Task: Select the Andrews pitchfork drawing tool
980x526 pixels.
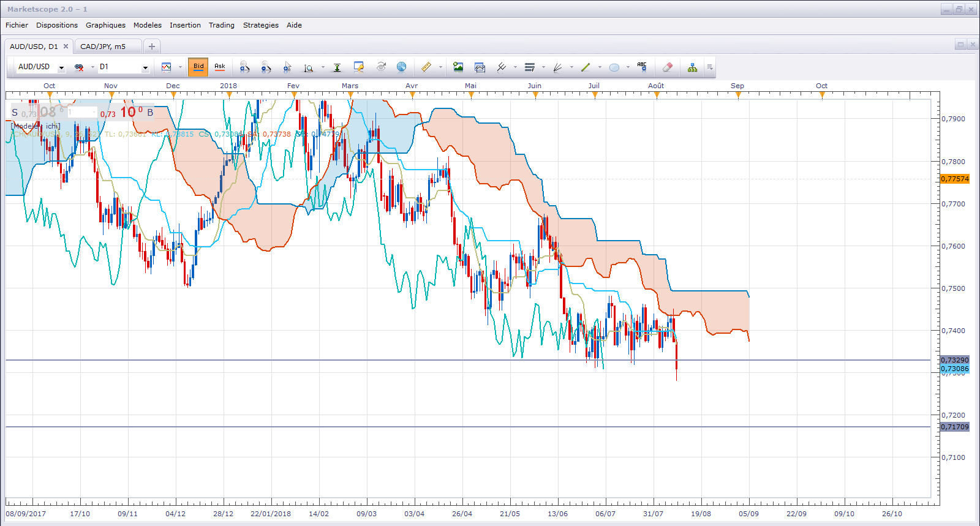Action: pos(502,67)
